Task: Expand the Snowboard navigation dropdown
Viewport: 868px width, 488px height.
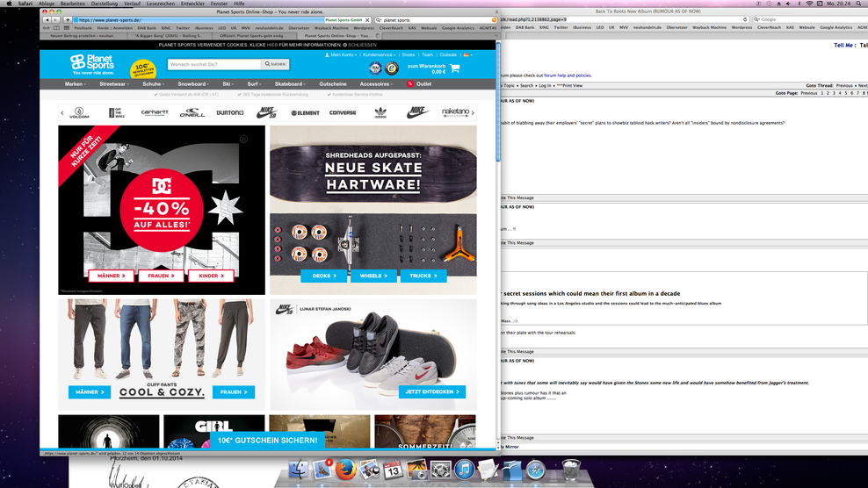Action: point(193,84)
